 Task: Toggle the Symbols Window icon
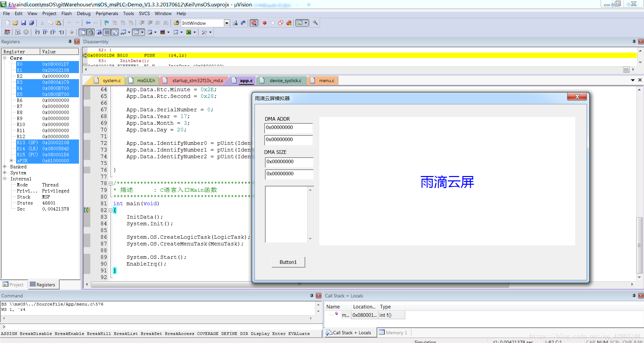pyautogui.click(x=99, y=32)
